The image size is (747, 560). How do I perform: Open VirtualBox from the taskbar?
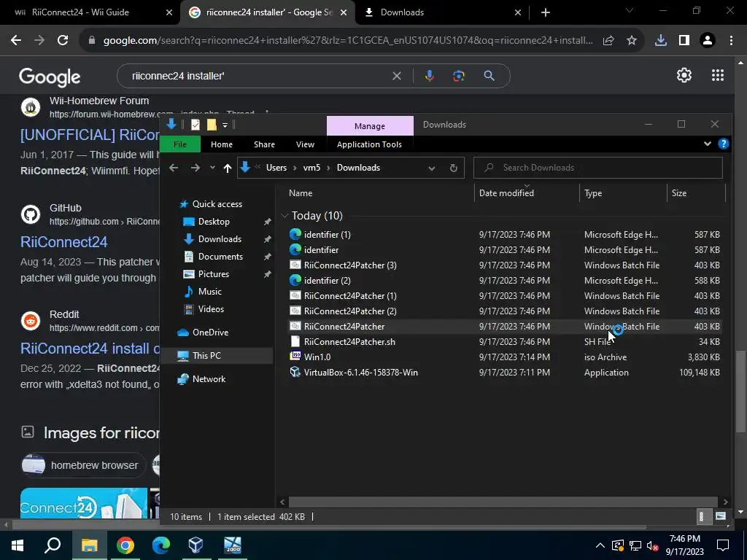196,545
